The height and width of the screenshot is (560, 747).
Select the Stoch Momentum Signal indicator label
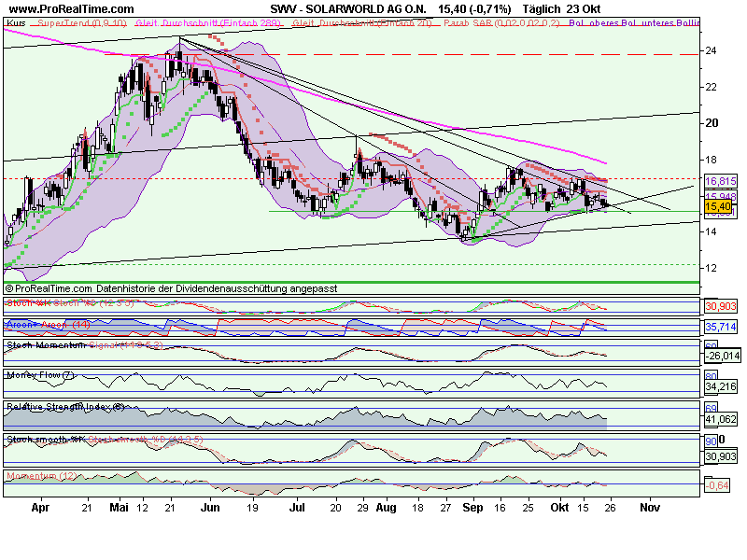coord(85,345)
